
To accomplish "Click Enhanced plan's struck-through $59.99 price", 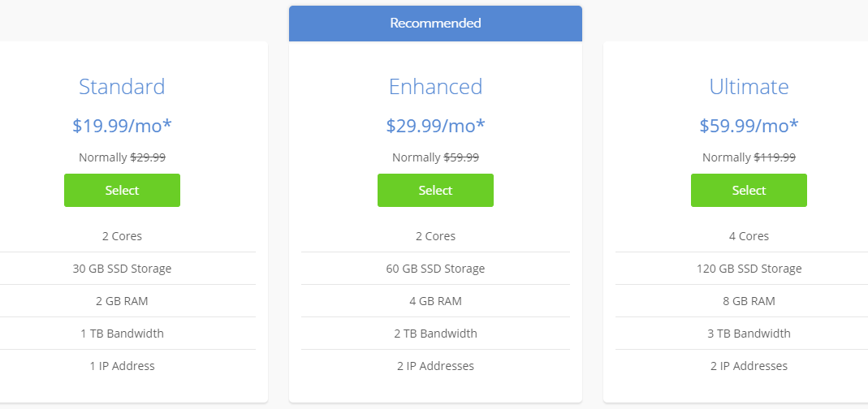I will tap(461, 157).
